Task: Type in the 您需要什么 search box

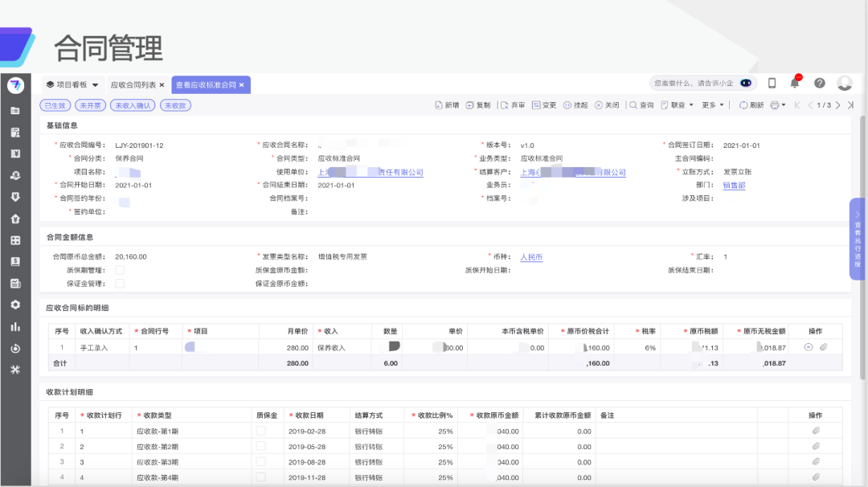Action: 693,83
